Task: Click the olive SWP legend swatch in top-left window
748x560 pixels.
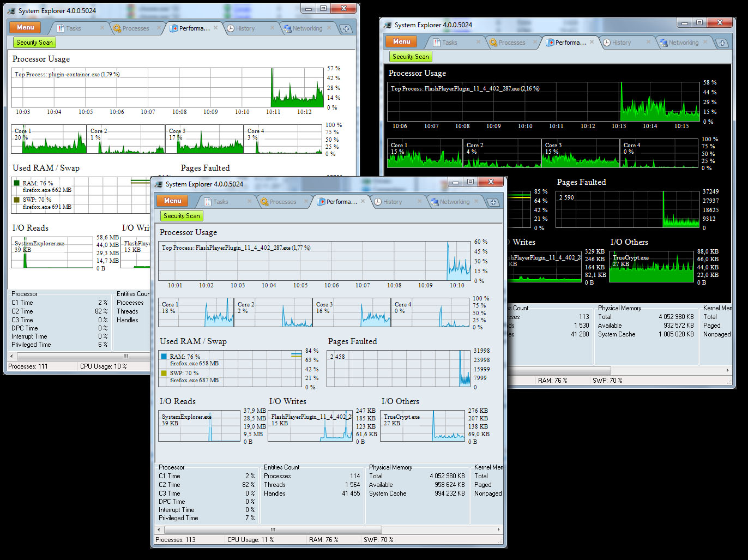Action: (16, 200)
